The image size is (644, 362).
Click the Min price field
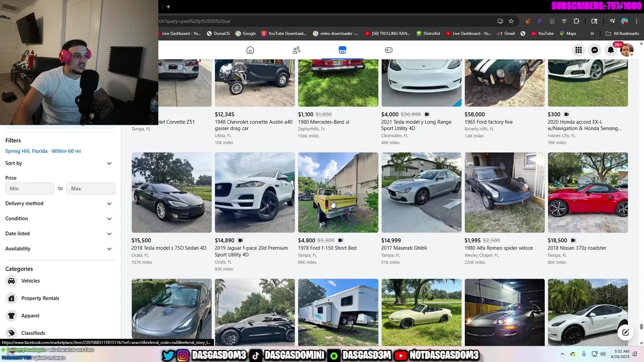tap(30, 189)
